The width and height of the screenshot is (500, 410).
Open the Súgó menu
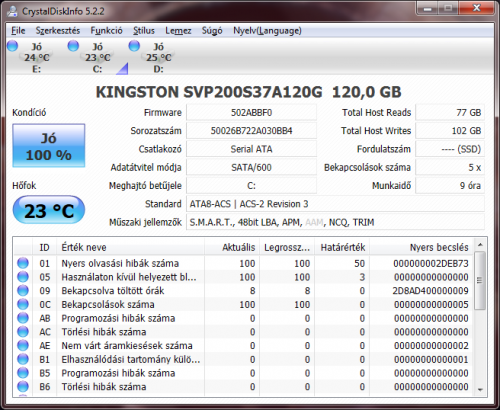pyautogui.click(x=212, y=31)
